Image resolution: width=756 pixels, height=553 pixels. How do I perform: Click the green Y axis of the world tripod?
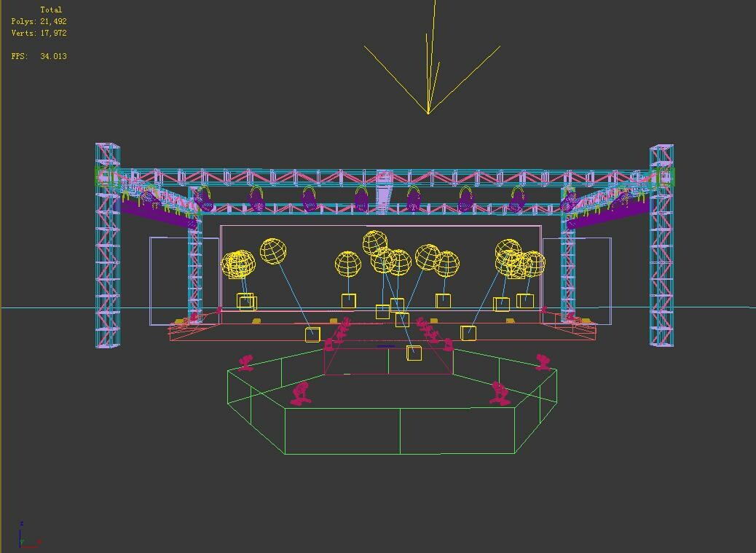(x=23, y=542)
